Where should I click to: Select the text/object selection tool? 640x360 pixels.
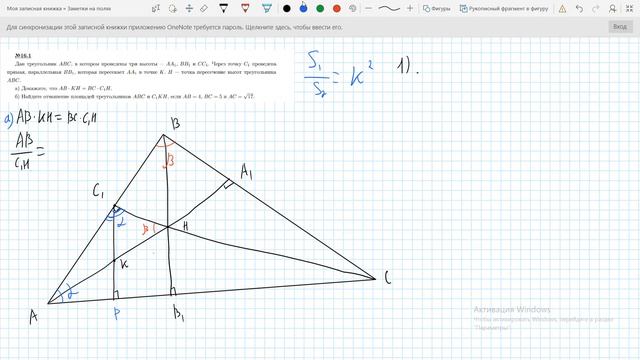pos(156,8)
